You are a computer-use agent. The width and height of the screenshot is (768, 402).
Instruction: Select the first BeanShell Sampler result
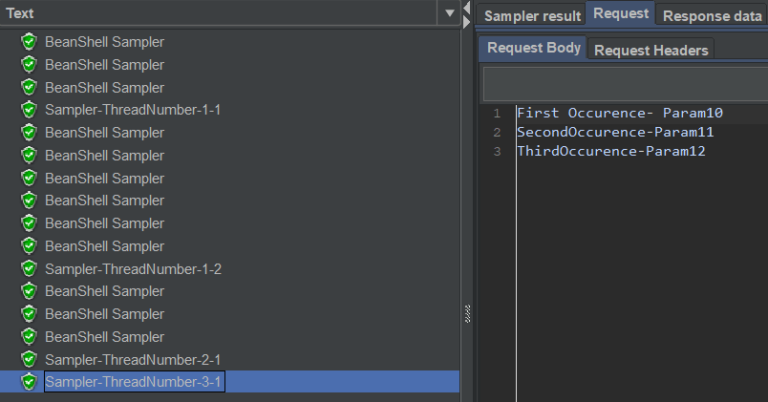(x=104, y=42)
